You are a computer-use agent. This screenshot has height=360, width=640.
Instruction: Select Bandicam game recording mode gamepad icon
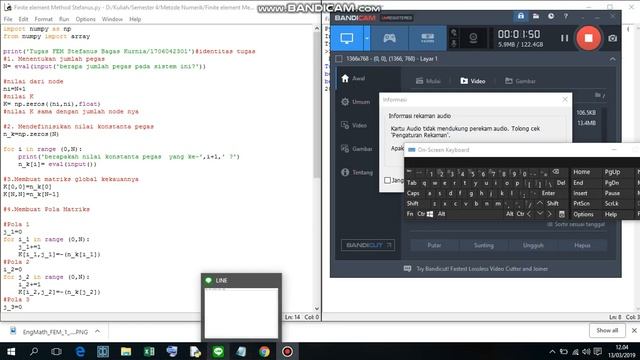click(389, 38)
